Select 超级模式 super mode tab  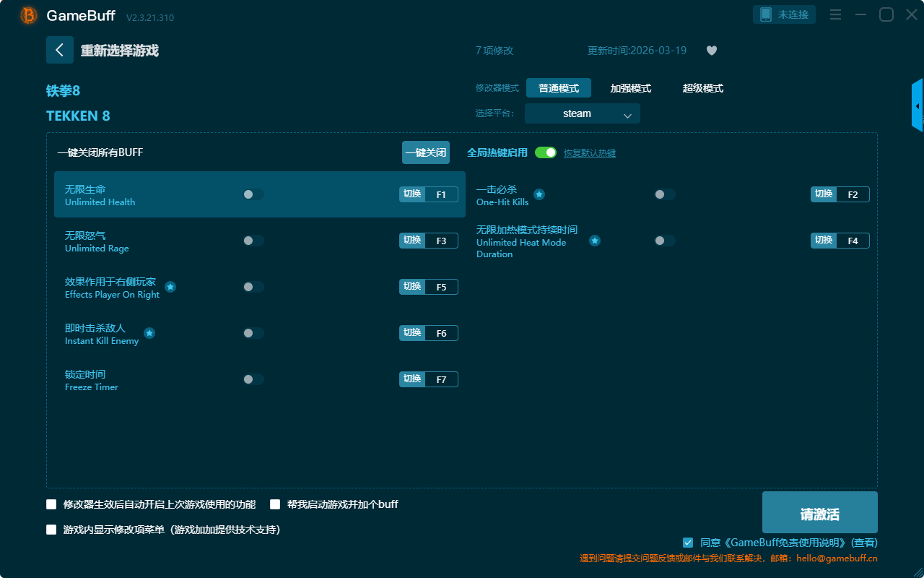[702, 88]
